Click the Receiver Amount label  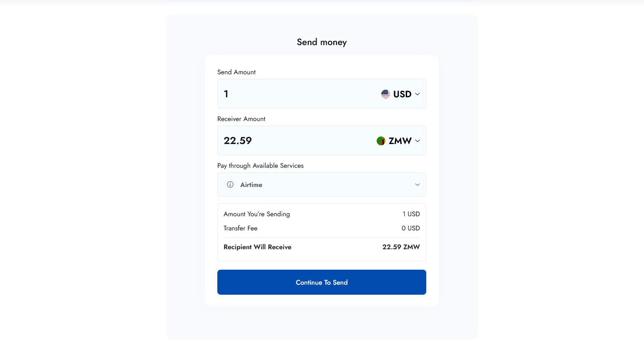pyautogui.click(x=241, y=119)
